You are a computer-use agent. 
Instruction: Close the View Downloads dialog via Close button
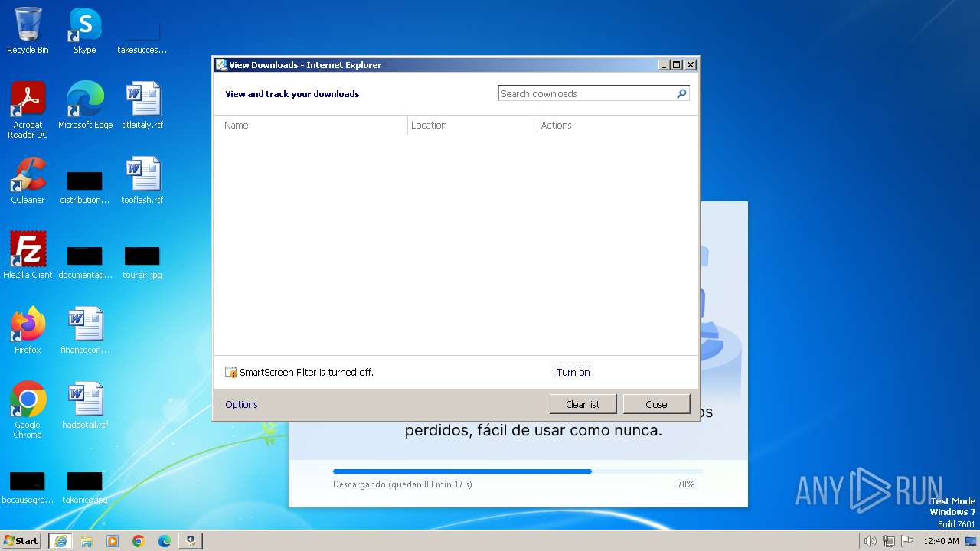(x=656, y=404)
